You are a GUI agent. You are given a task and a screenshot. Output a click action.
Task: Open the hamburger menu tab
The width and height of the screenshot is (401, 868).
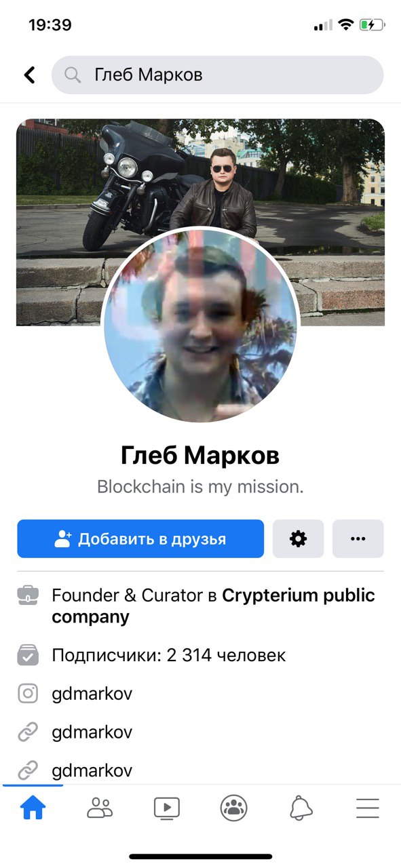pos(367,808)
